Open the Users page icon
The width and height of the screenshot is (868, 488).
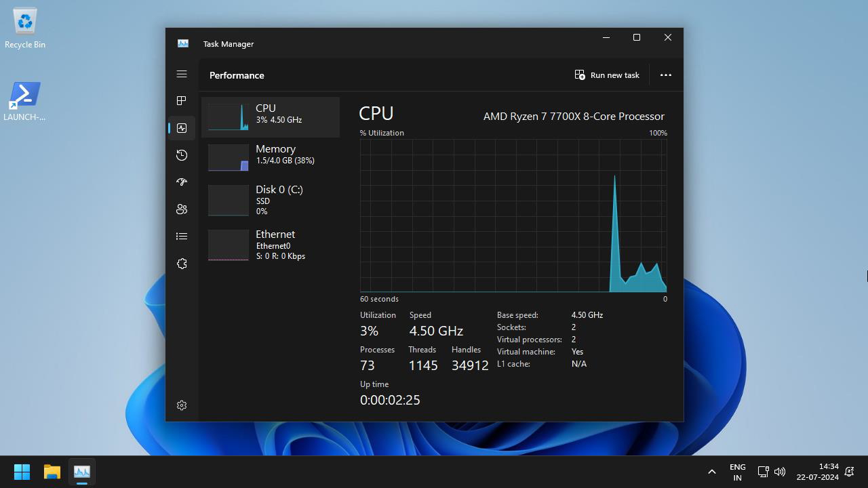click(x=181, y=209)
